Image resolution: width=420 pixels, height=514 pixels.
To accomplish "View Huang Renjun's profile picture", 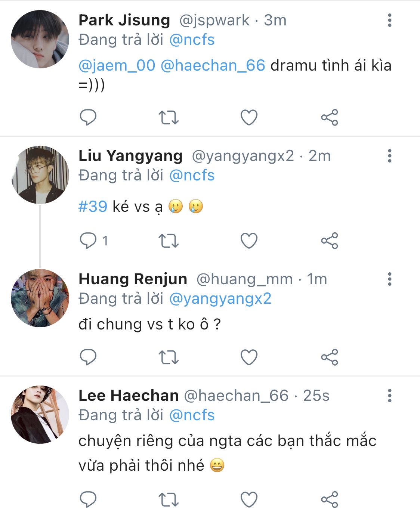I will pos(40,298).
